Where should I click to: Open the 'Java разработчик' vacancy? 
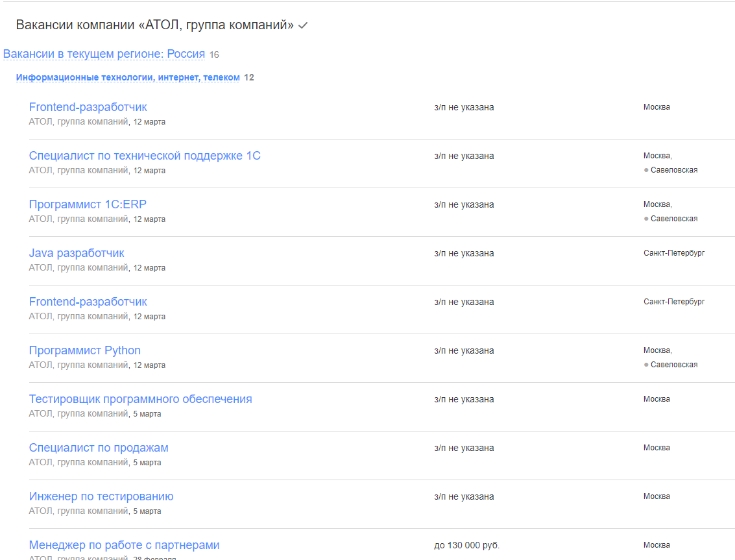pos(77,253)
